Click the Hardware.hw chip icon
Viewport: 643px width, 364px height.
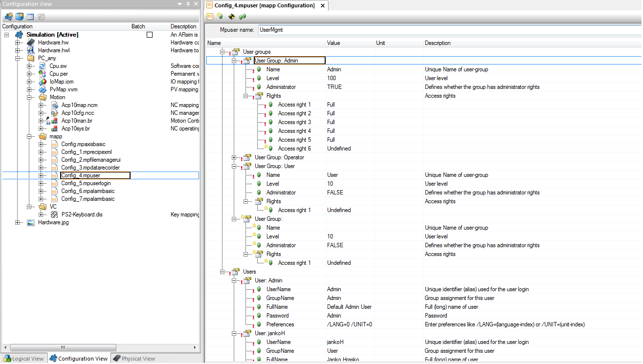point(30,43)
